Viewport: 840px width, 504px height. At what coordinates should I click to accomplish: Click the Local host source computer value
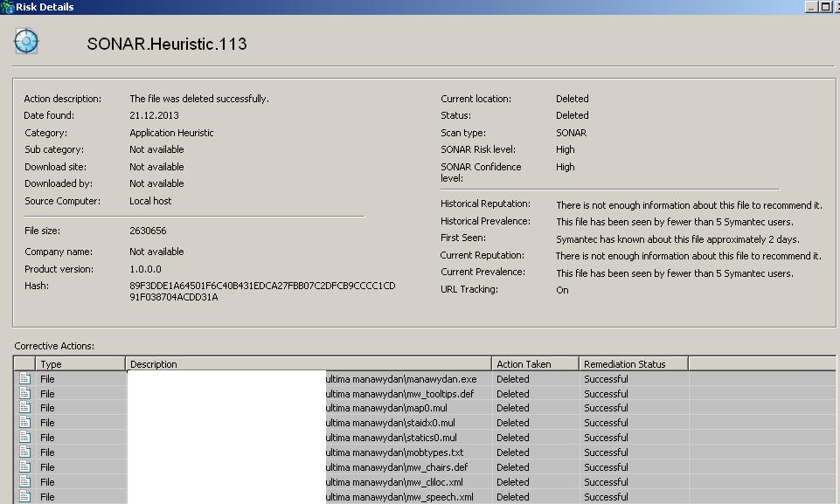point(150,201)
